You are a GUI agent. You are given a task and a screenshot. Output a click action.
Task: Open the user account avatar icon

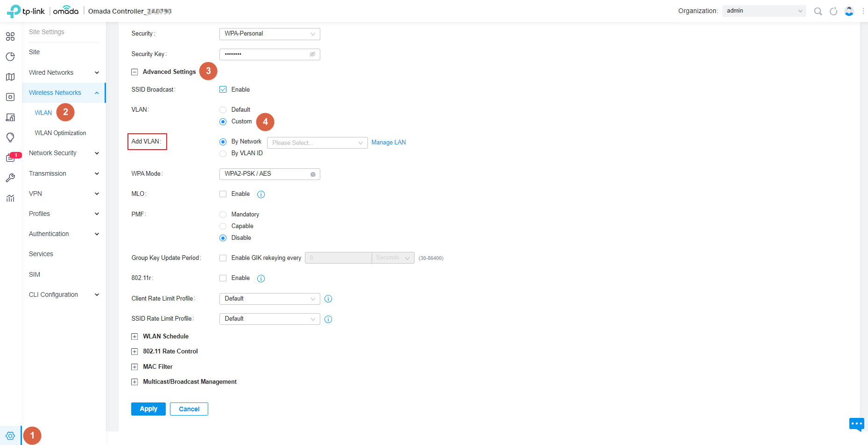click(x=849, y=11)
